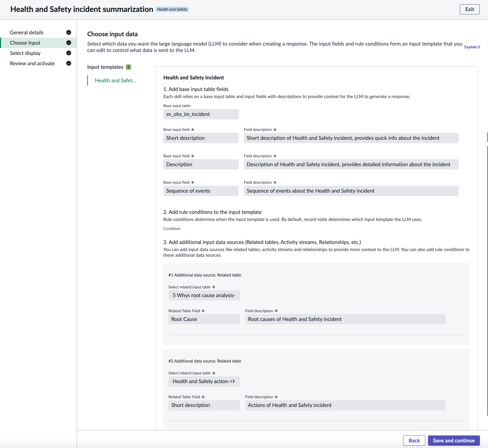The height and width of the screenshot is (448, 488).
Task: Open the Health and Safety action related table selector
Action: [x=204, y=381]
